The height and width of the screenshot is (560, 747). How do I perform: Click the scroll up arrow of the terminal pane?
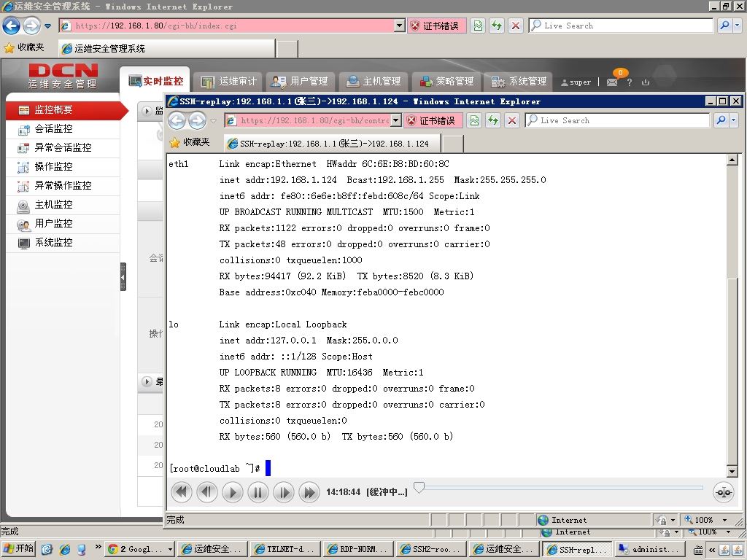pos(732,160)
